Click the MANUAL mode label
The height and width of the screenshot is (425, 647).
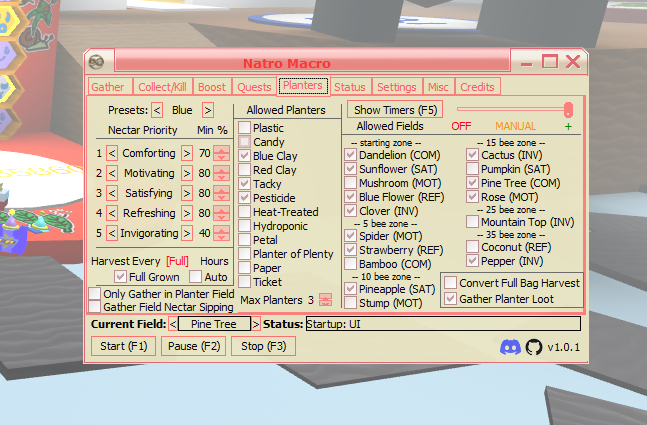pyautogui.click(x=515, y=126)
